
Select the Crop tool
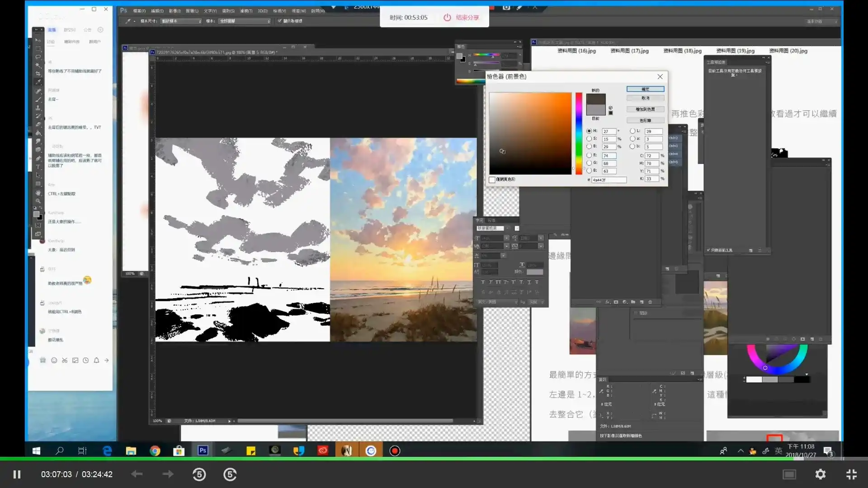[x=38, y=73]
